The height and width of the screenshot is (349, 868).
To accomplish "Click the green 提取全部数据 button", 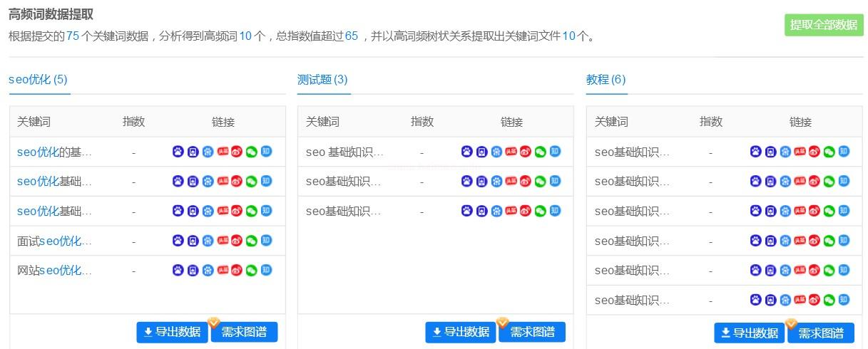I will (823, 25).
